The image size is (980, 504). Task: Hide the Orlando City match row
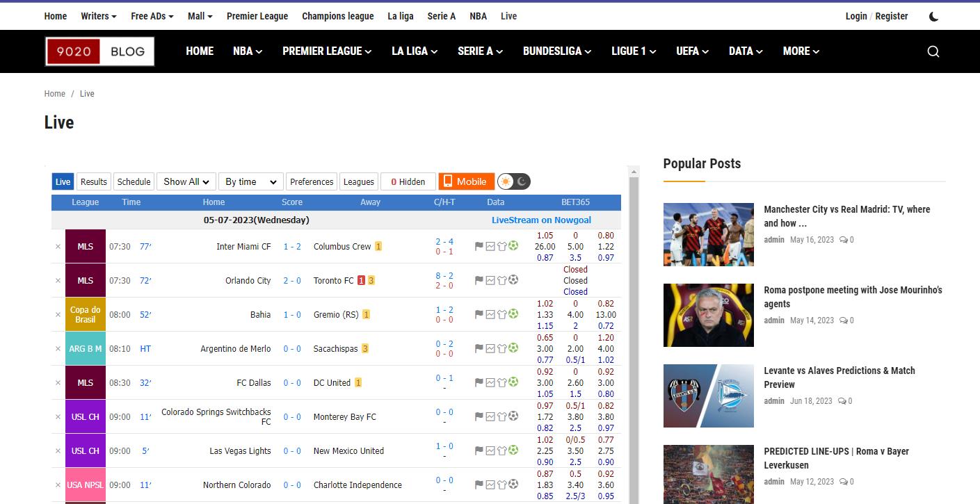(x=58, y=281)
